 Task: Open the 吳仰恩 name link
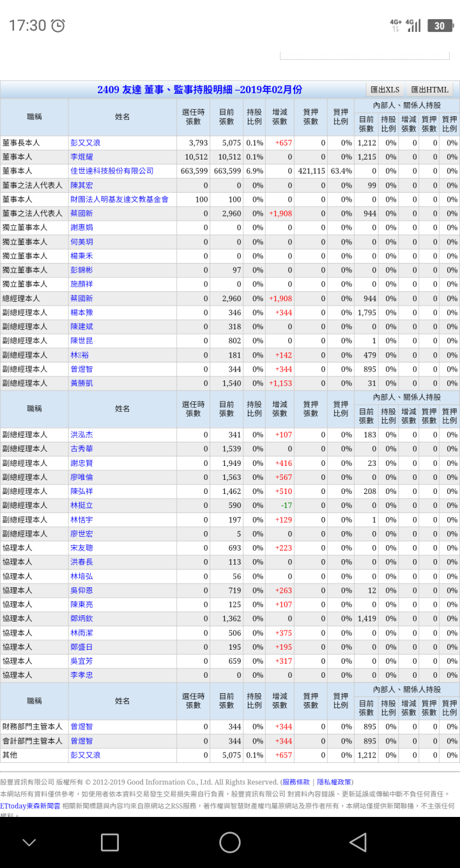click(81, 590)
